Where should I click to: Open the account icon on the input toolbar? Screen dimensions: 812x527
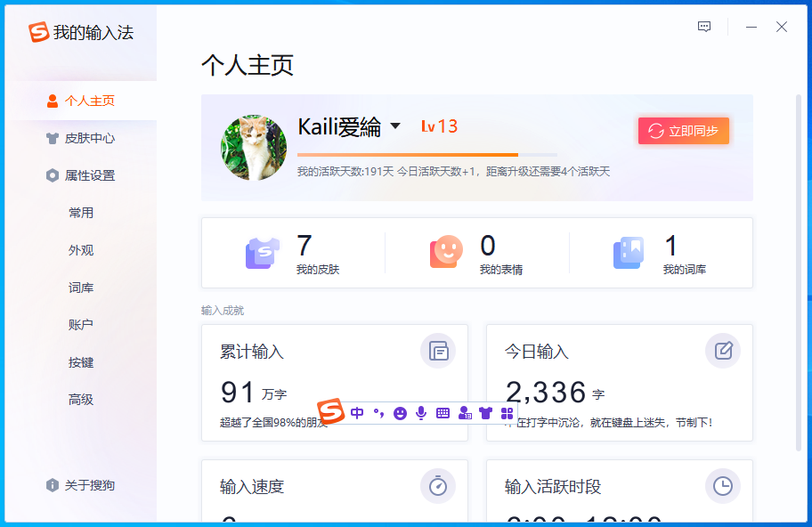tap(464, 412)
